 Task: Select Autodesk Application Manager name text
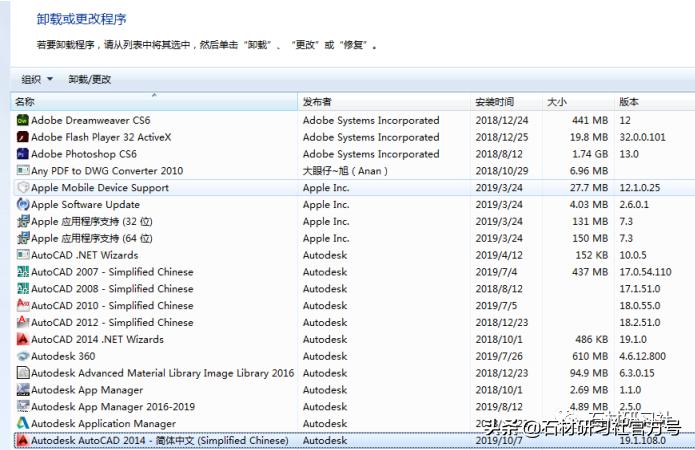(x=103, y=423)
